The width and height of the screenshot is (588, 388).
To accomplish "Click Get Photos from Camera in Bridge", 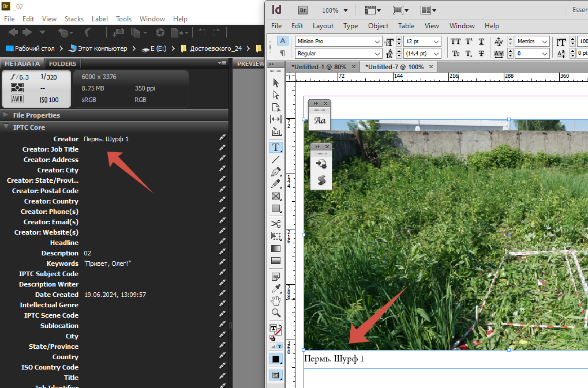I will click(x=118, y=33).
